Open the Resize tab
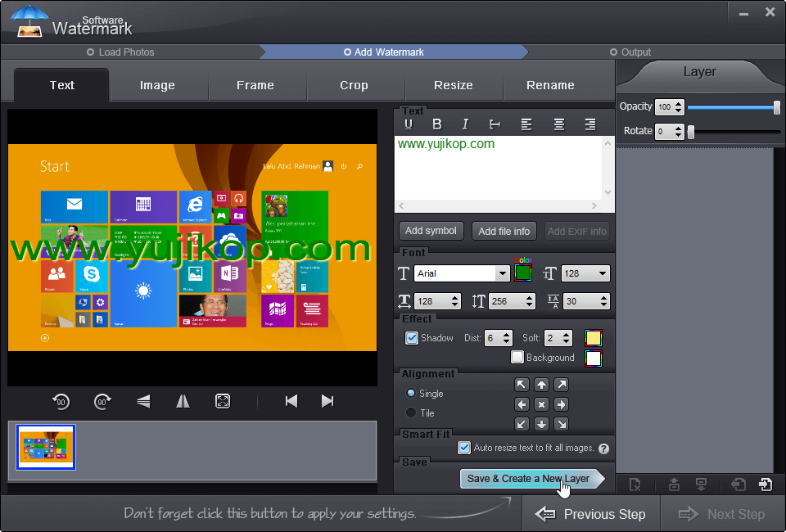 pos(453,85)
